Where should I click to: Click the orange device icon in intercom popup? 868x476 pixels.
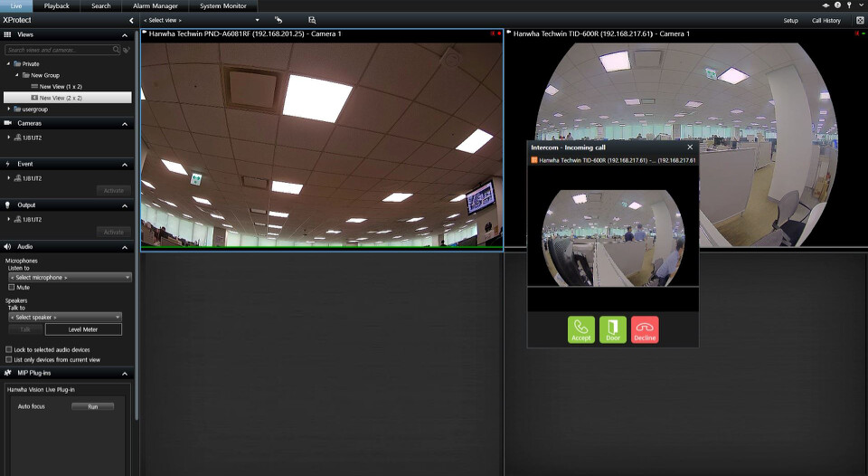[x=534, y=160]
